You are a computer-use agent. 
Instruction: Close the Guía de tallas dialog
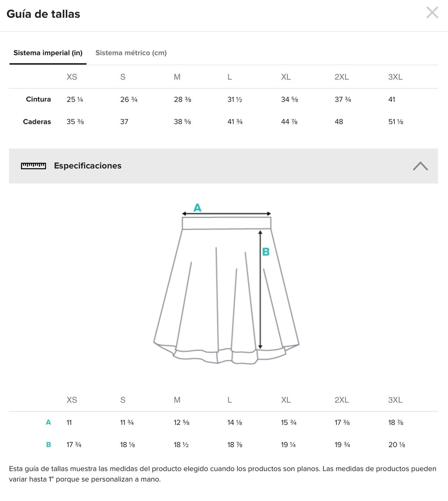tap(432, 13)
